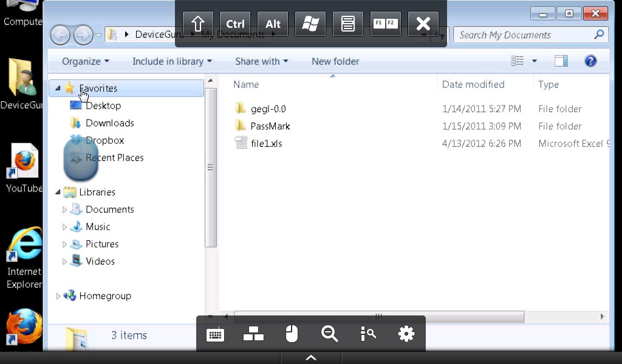Toggle the mouse mode icon
Screen dimensions: 622x364
pyautogui.click(x=292, y=334)
